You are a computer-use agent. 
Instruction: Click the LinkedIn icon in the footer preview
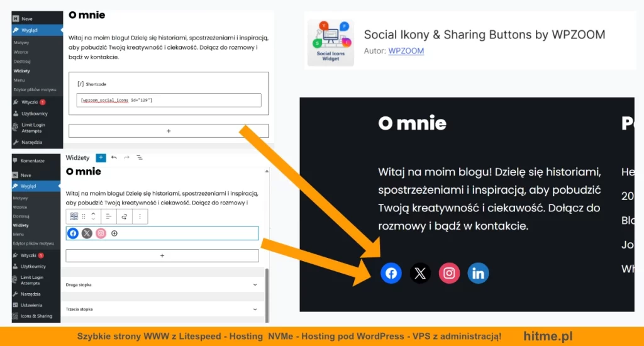478,273
